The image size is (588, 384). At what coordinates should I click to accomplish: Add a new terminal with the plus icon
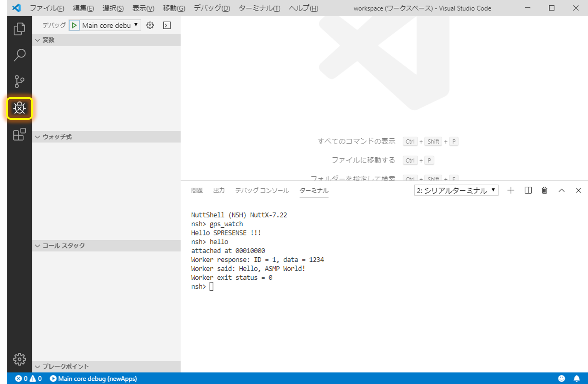coord(511,190)
